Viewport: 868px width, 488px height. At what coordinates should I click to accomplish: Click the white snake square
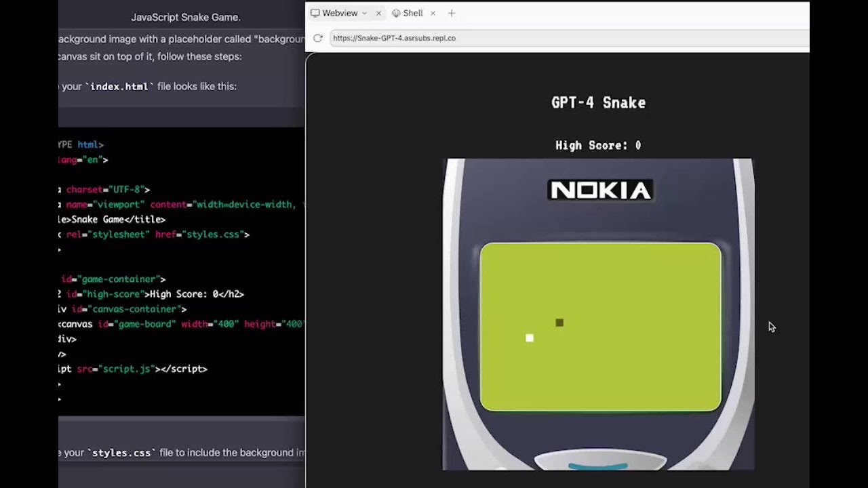click(x=530, y=338)
